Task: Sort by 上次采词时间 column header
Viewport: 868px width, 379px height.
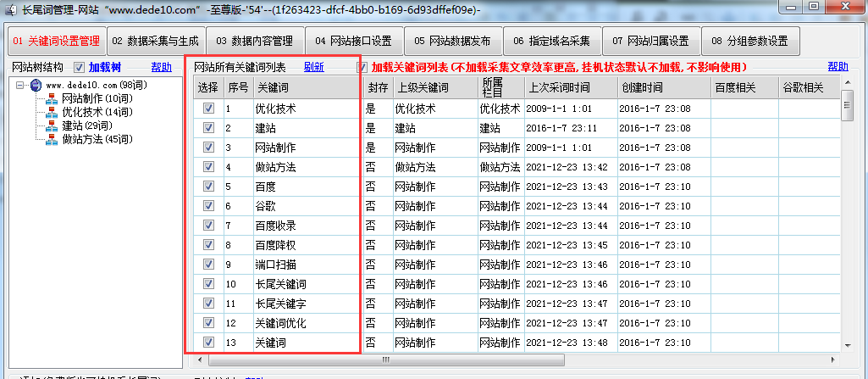Action: 570,87
